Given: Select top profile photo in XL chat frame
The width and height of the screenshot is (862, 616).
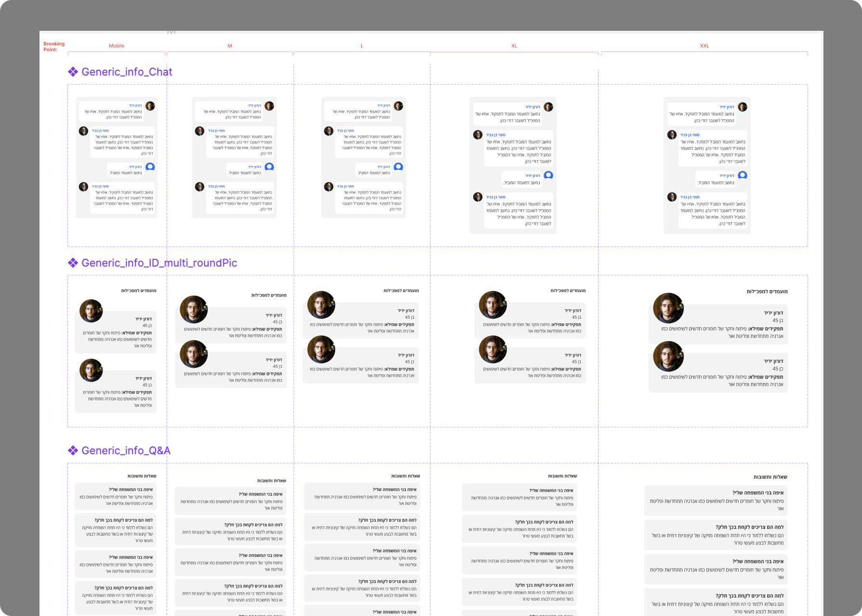Looking at the screenshot, I should (548, 107).
